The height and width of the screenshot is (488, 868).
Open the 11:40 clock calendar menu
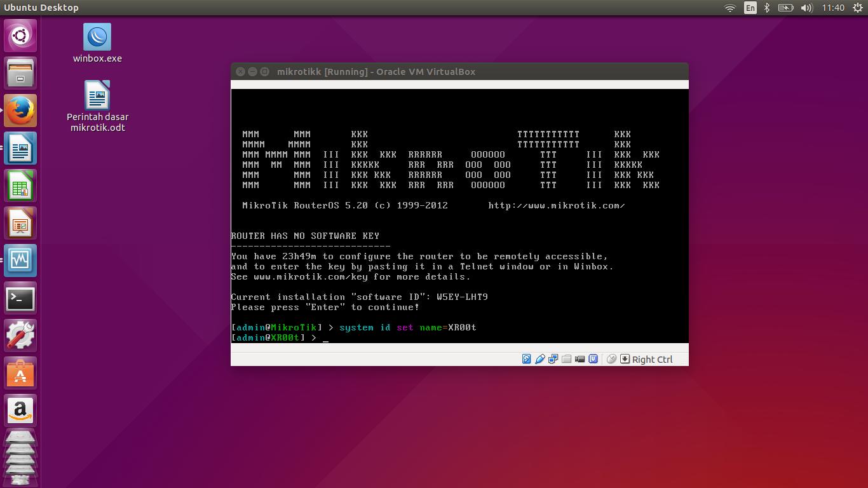click(x=833, y=8)
